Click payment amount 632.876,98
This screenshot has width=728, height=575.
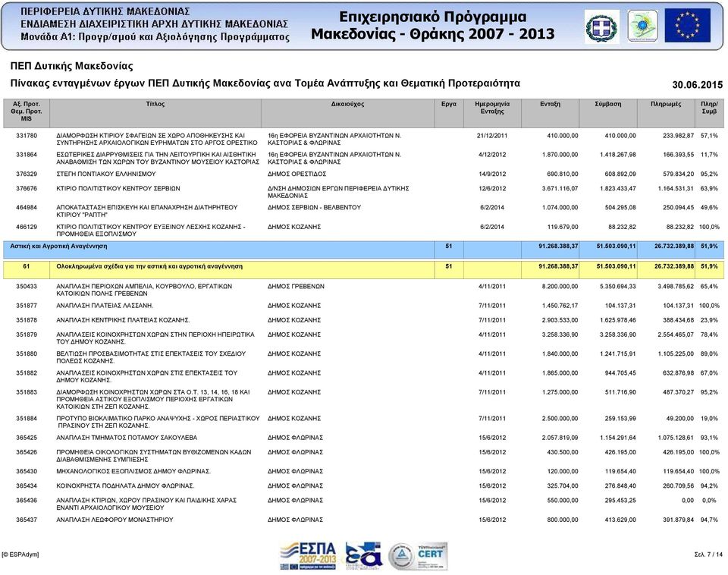click(678, 373)
